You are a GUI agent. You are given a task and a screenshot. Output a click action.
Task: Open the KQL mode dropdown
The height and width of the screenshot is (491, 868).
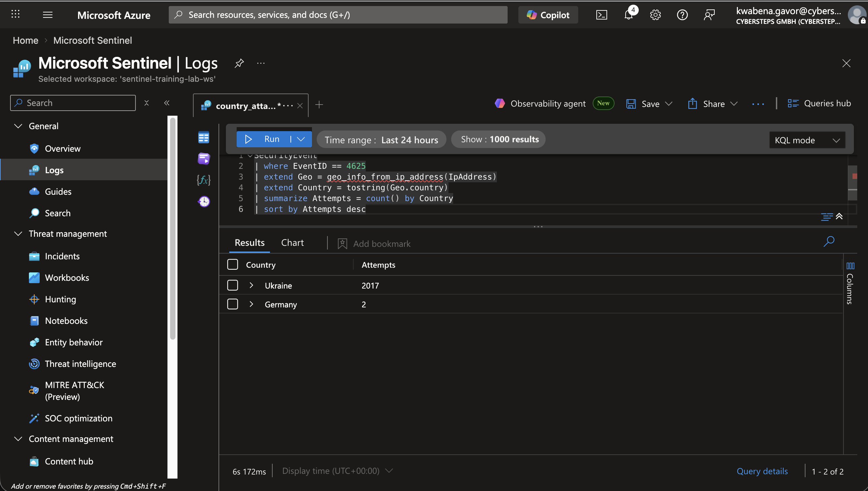point(807,140)
